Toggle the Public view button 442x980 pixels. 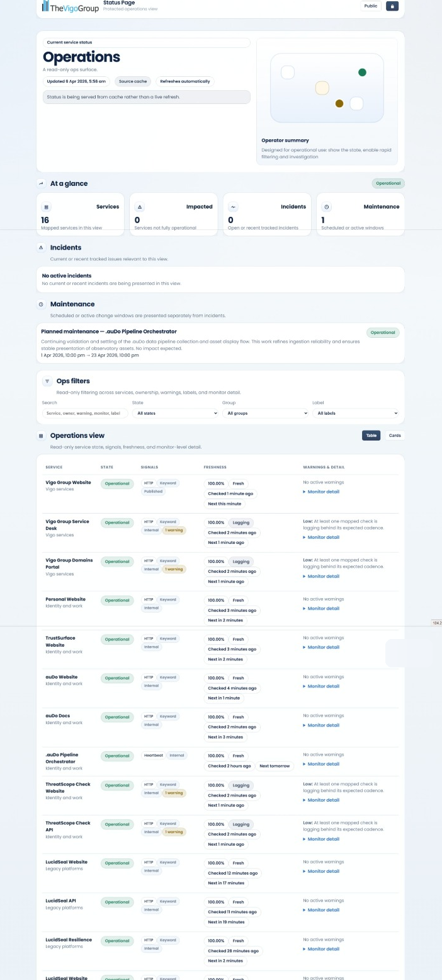coord(371,6)
